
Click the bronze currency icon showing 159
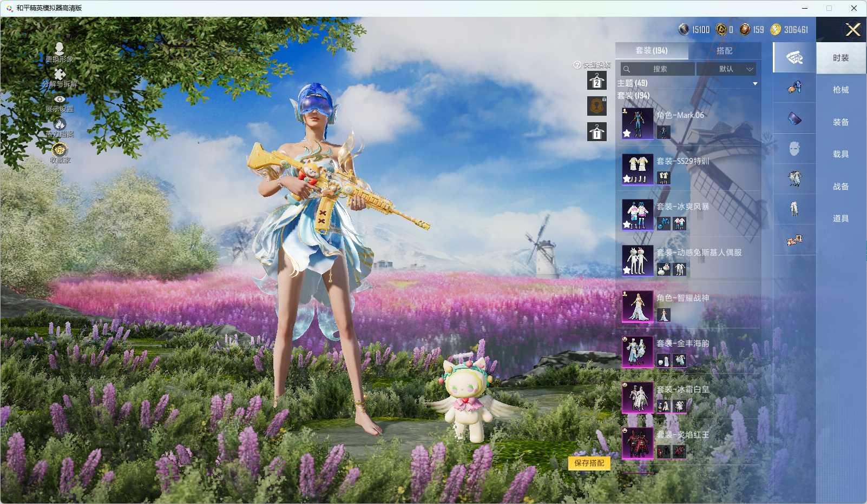coord(745,29)
